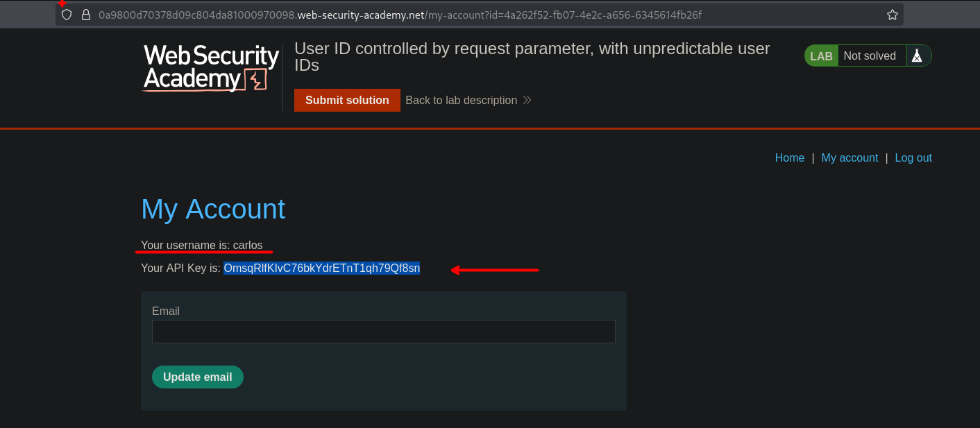Click the Web Security Academy logo

(211, 68)
